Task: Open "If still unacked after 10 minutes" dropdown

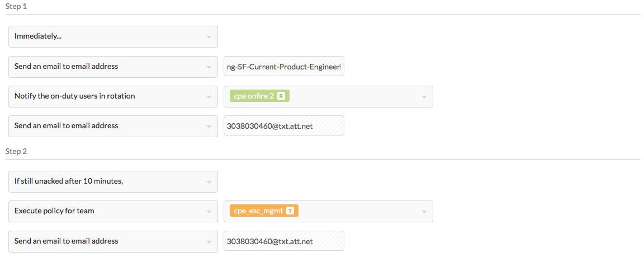Action: (x=113, y=181)
